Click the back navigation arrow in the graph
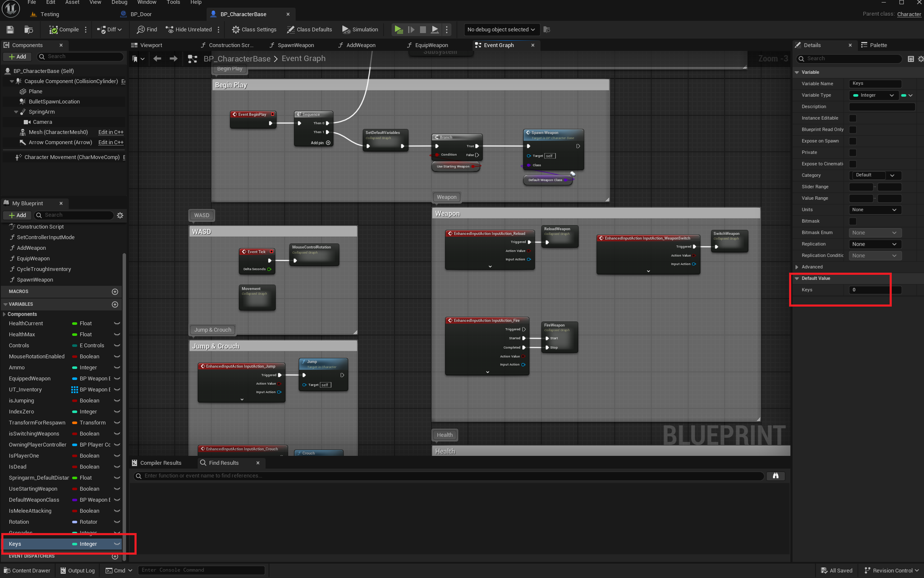 (x=157, y=59)
